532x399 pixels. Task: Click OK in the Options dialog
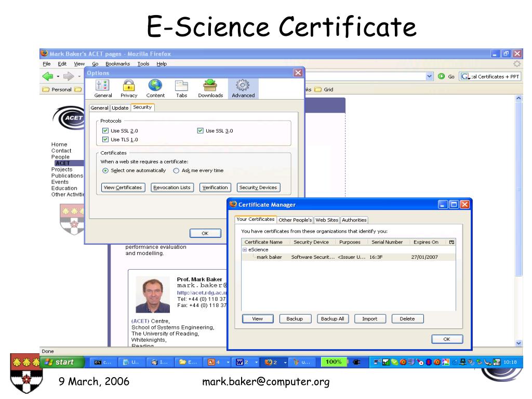click(x=205, y=233)
